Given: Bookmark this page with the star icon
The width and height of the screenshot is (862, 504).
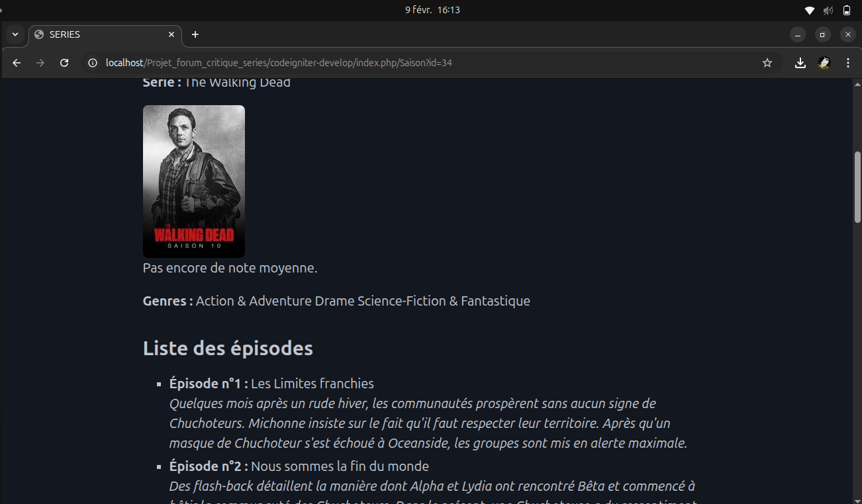Looking at the screenshot, I should 767,63.
